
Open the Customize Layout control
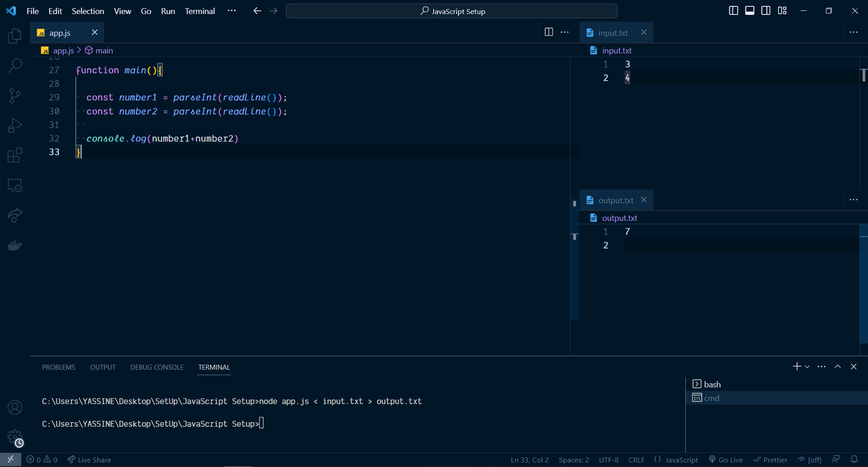click(x=782, y=10)
